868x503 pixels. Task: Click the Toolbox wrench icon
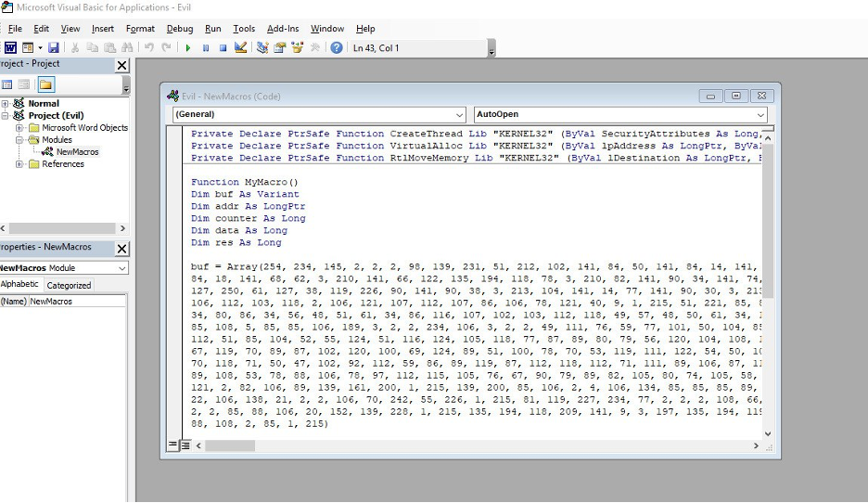[315, 47]
